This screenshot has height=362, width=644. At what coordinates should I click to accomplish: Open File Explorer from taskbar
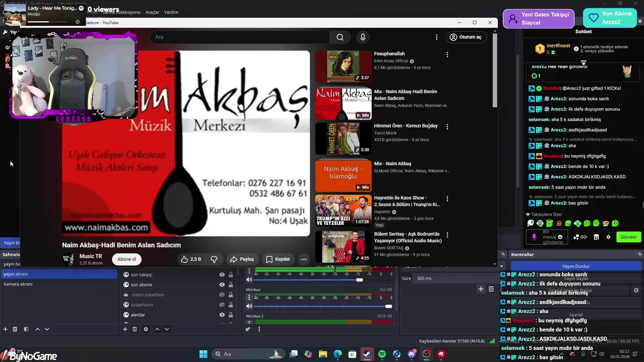pyautogui.click(x=323, y=354)
